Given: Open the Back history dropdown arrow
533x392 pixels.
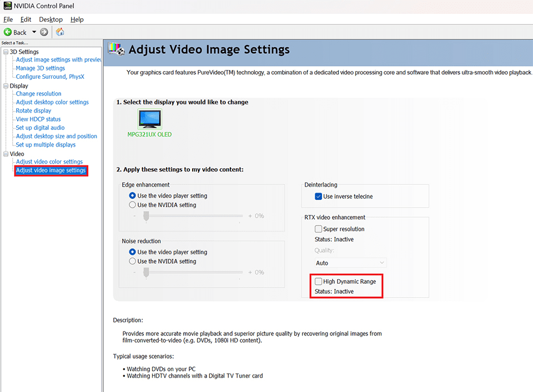Looking at the screenshot, I should click(x=34, y=32).
